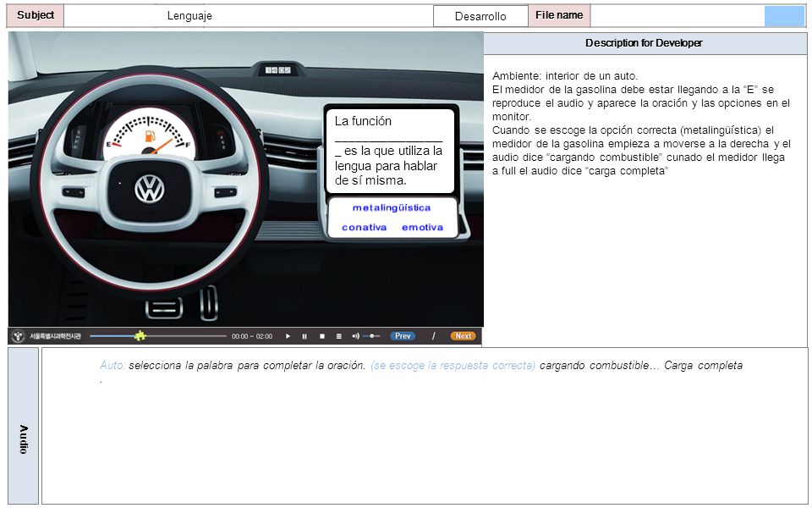The height and width of the screenshot is (508, 812).
Task: Click the 'Lenguaje' subject field
Action: point(249,15)
